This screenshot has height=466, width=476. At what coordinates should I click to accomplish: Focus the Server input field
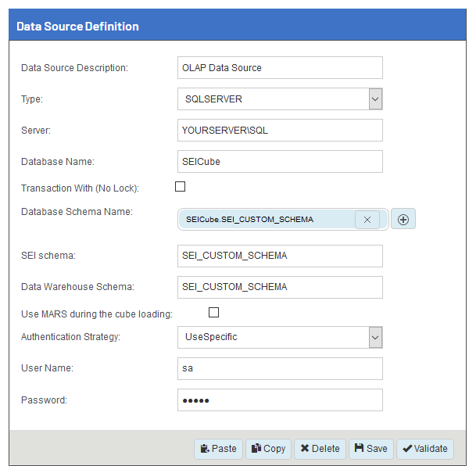pyautogui.click(x=280, y=131)
